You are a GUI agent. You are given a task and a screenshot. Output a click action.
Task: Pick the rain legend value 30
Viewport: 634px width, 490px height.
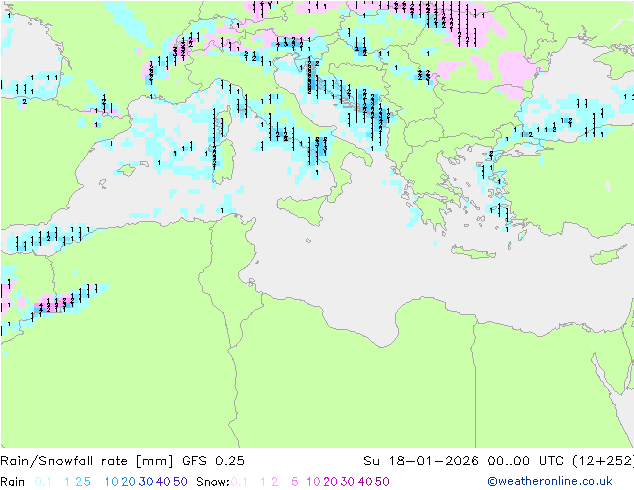click(x=146, y=482)
